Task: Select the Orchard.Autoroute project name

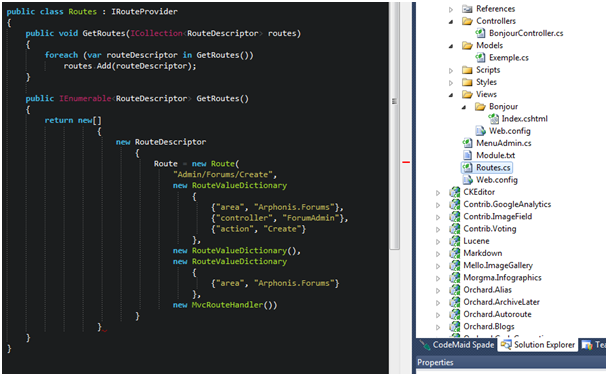Action: coord(497,314)
